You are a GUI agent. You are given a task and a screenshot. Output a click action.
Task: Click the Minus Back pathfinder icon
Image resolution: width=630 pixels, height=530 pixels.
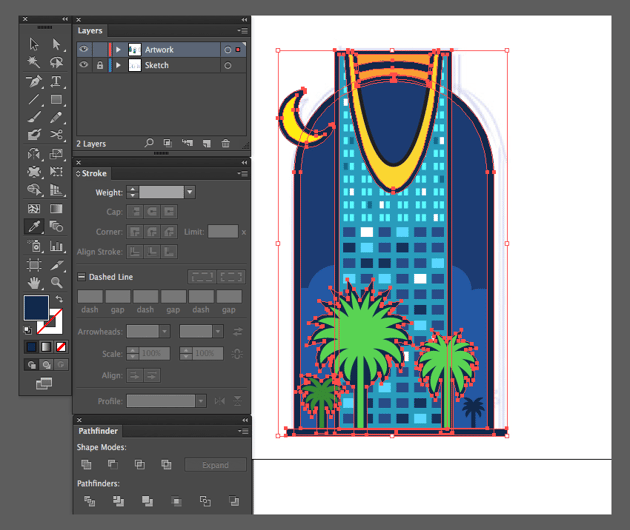(234, 501)
